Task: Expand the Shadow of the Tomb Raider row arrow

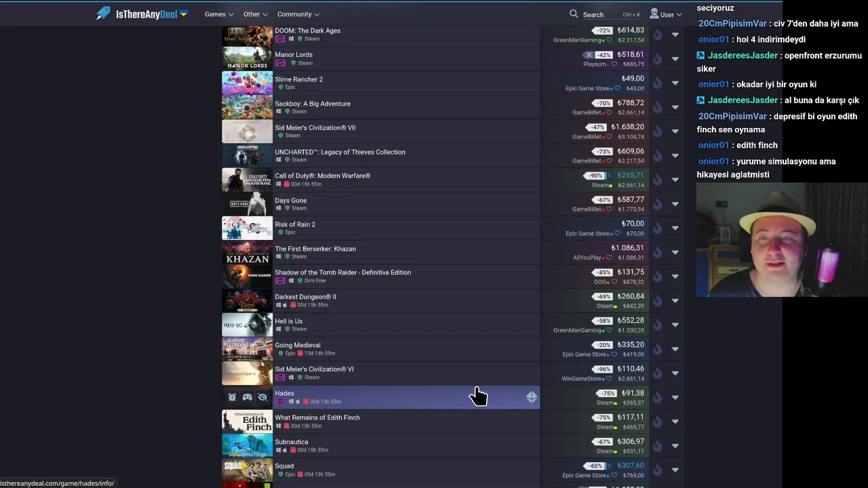Action: (x=675, y=277)
